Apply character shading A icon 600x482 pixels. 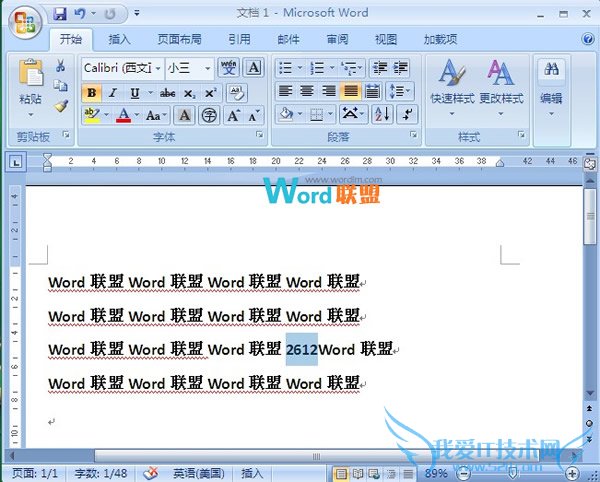tap(184, 115)
